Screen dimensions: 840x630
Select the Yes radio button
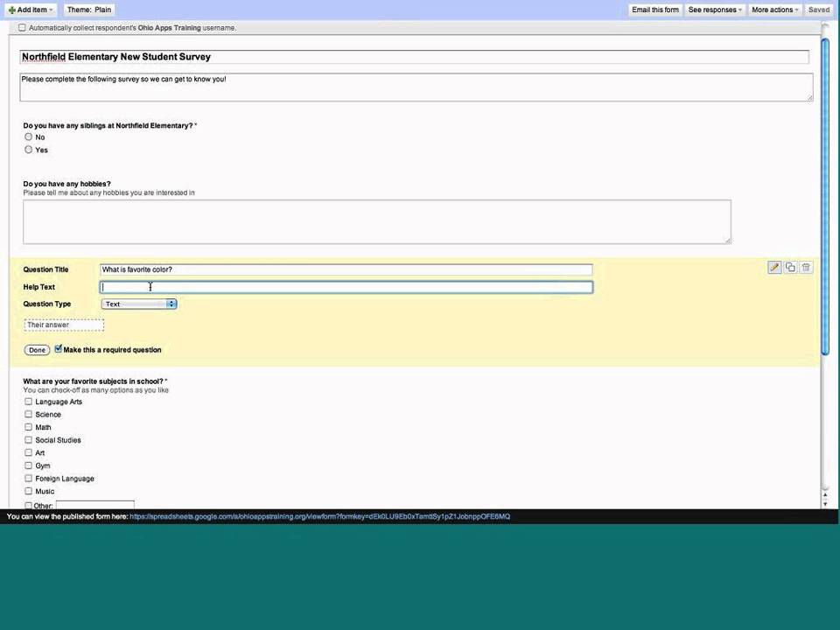(x=28, y=150)
